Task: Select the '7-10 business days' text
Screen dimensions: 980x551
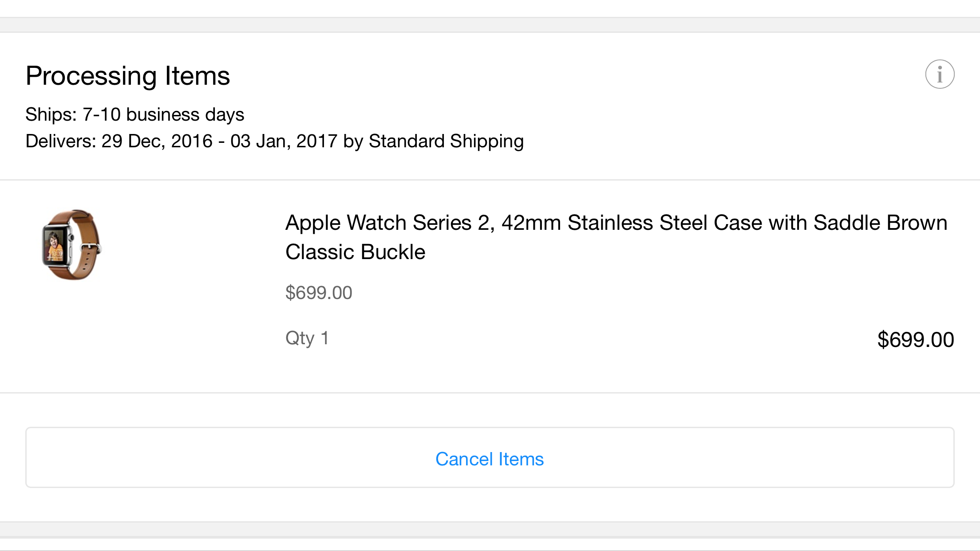Action: 163,114
